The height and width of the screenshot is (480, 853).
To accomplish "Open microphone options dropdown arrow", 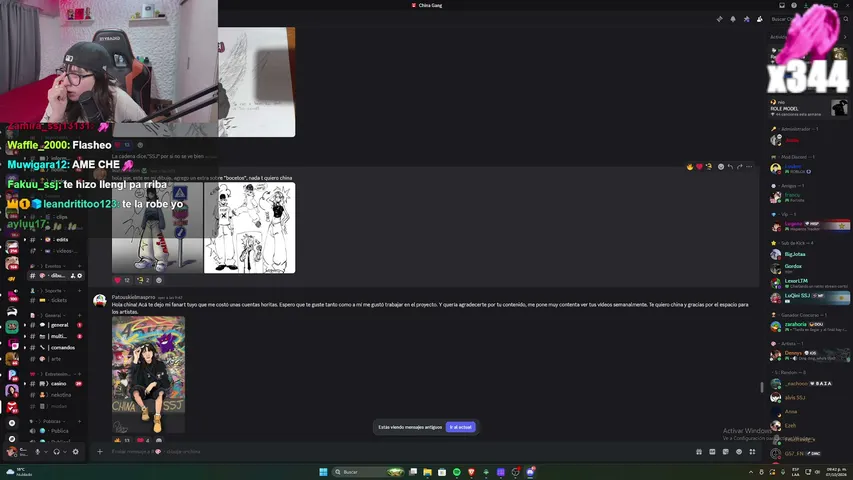I will tap(46, 452).
